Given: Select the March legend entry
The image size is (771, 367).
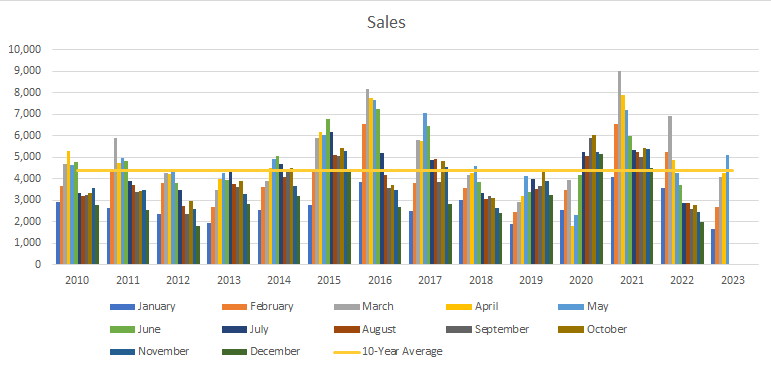Looking at the screenshot, I should (x=363, y=306).
